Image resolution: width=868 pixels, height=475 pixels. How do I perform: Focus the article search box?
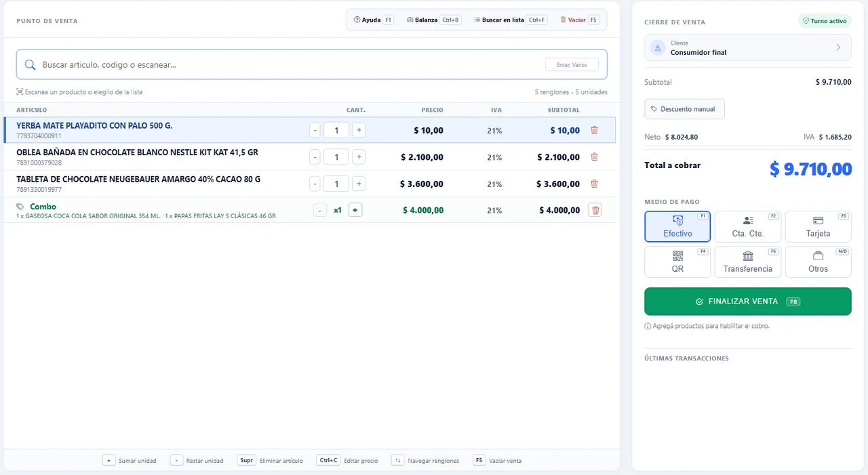tap(312, 64)
